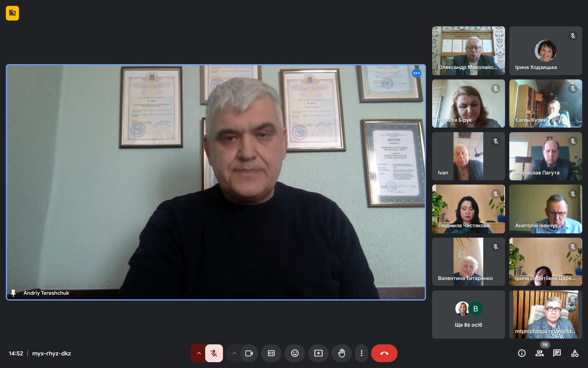Screen dimensions: 588x368
Task: Open the activities panel icon
Action: point(575,353)
